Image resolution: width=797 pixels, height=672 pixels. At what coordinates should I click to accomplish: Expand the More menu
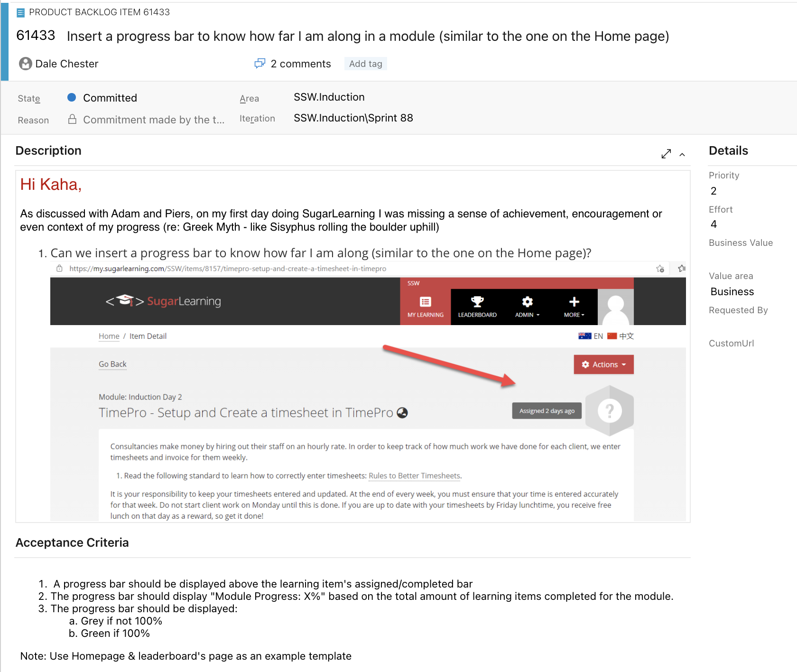[574, 307]
